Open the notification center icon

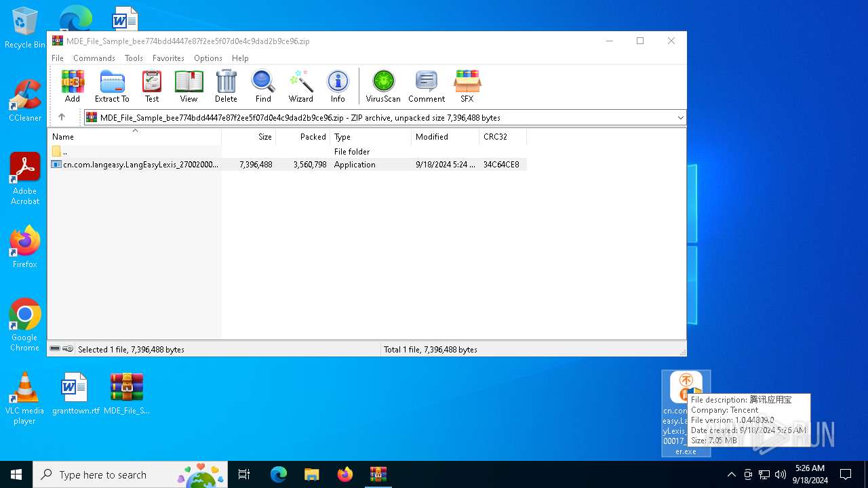pos(846,474)
